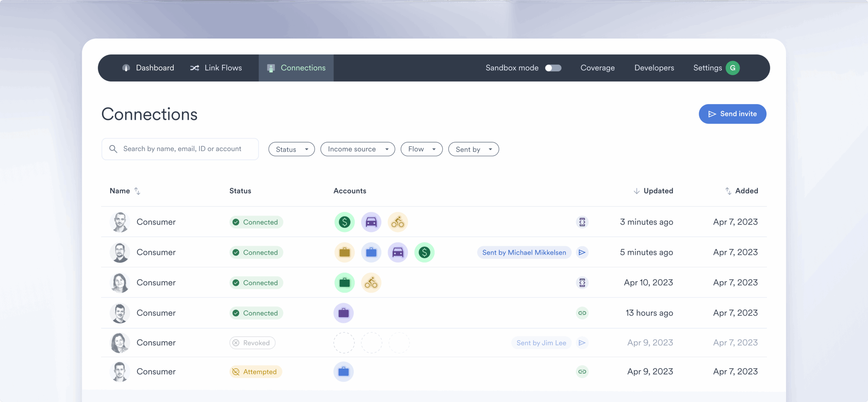Click the '5 minutes ago' updated cell
Image resolution: width=868 pixels, height=402 pixels.
(x=647, y=252)
